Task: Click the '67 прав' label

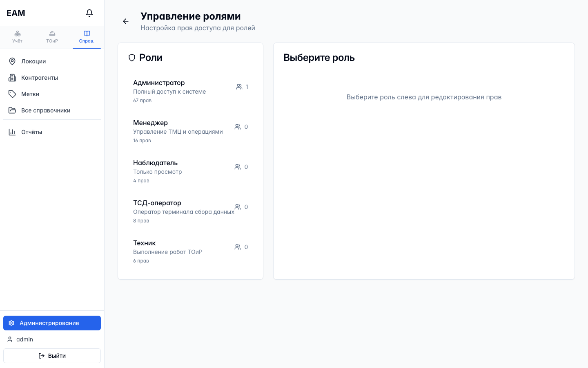Action: tap(142, 101)
